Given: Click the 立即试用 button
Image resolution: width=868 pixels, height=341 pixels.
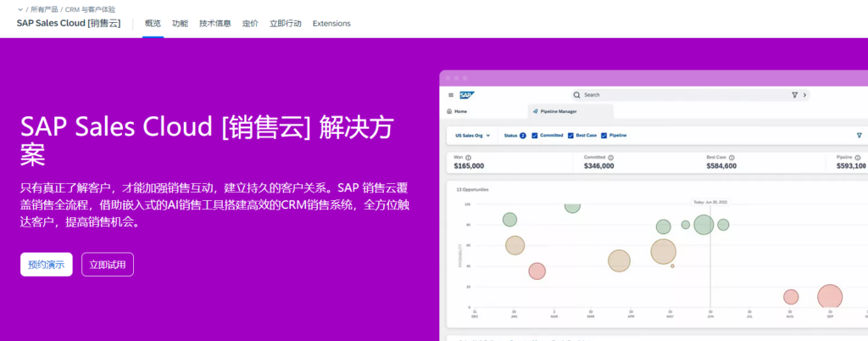Looking at the screenshot, I should [108, 265].
